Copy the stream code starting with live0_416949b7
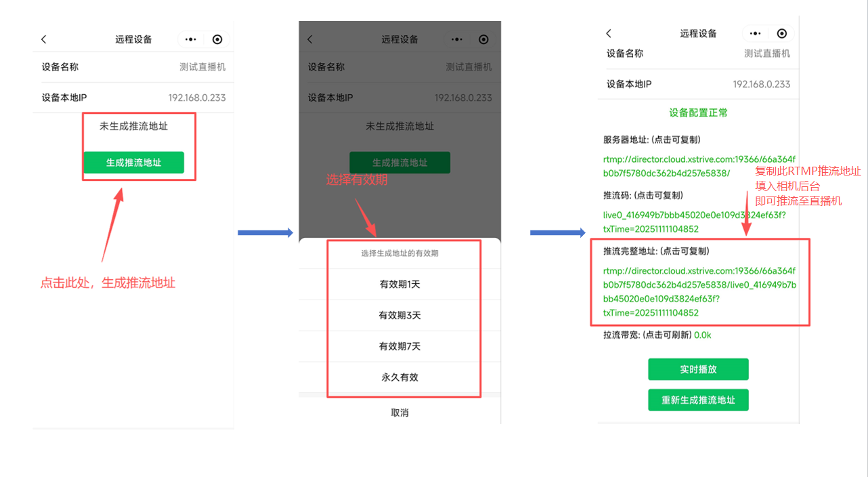 695,222
